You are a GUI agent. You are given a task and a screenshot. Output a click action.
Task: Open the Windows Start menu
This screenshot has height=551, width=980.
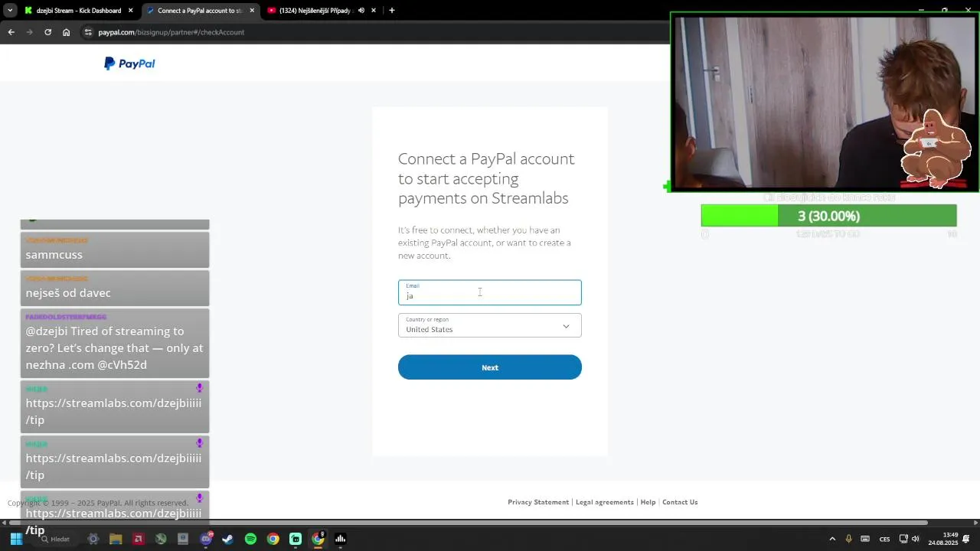pos(15,539)
